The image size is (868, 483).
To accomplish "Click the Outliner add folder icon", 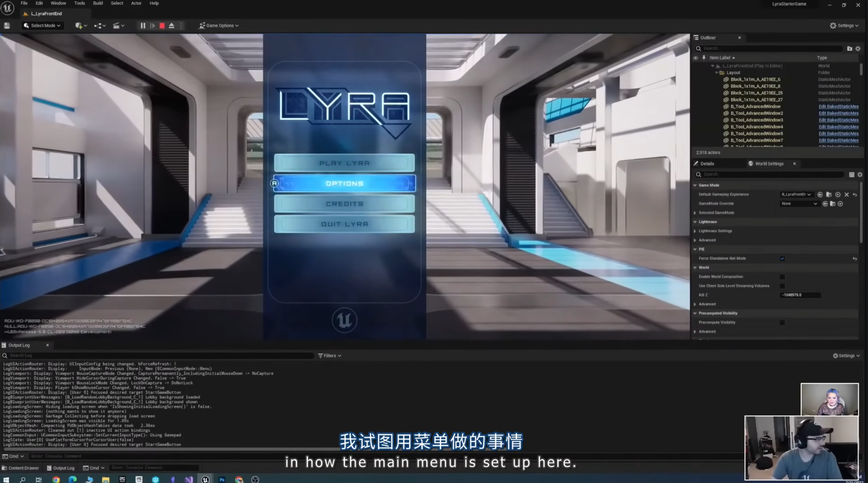I will click(849, 48).
